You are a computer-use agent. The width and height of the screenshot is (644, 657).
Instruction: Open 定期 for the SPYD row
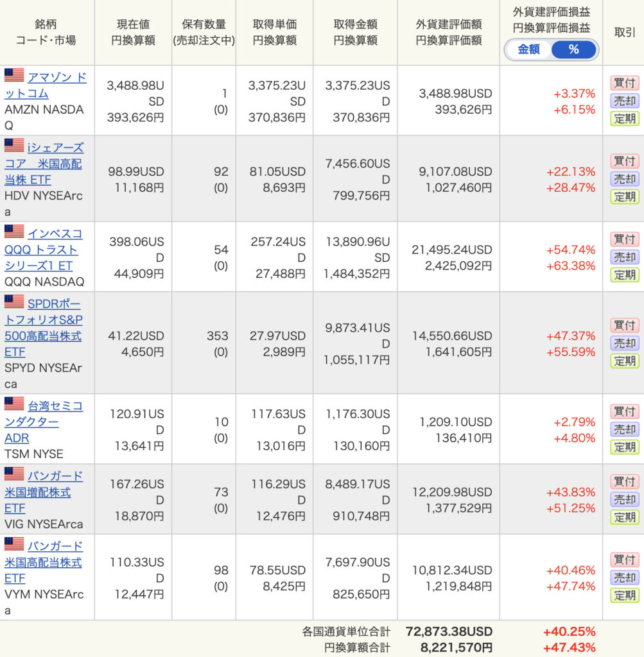pyautogui.click(x=624, y=361)
